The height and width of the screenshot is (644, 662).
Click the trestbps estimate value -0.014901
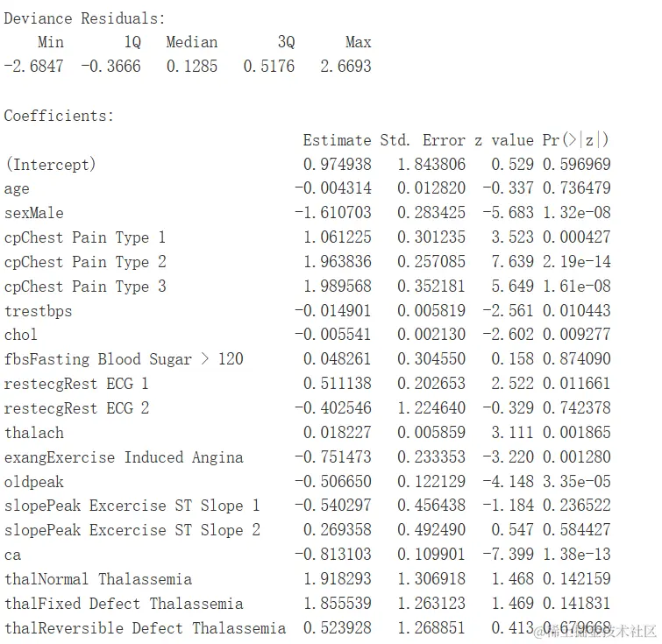coord(332,310)
